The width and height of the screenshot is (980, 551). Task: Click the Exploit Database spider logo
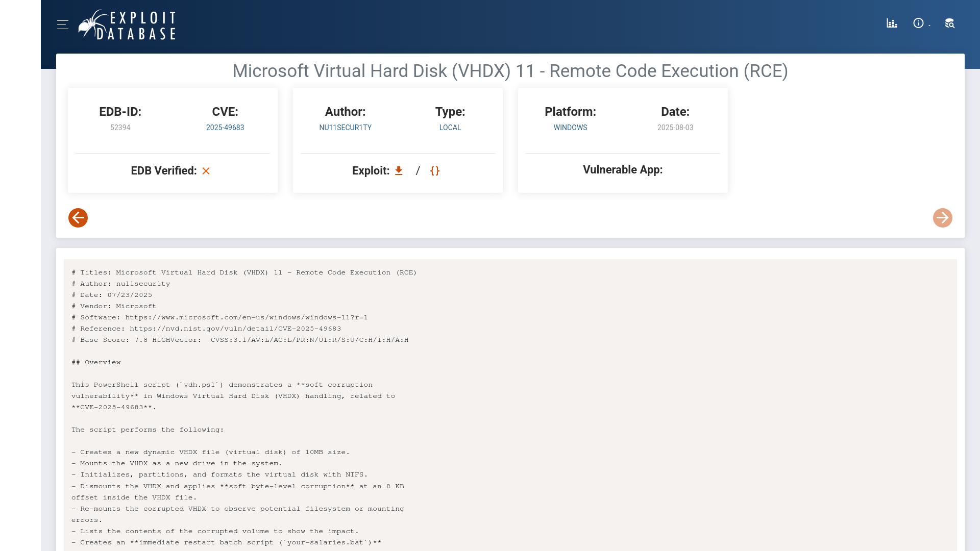tap(127, 24)
